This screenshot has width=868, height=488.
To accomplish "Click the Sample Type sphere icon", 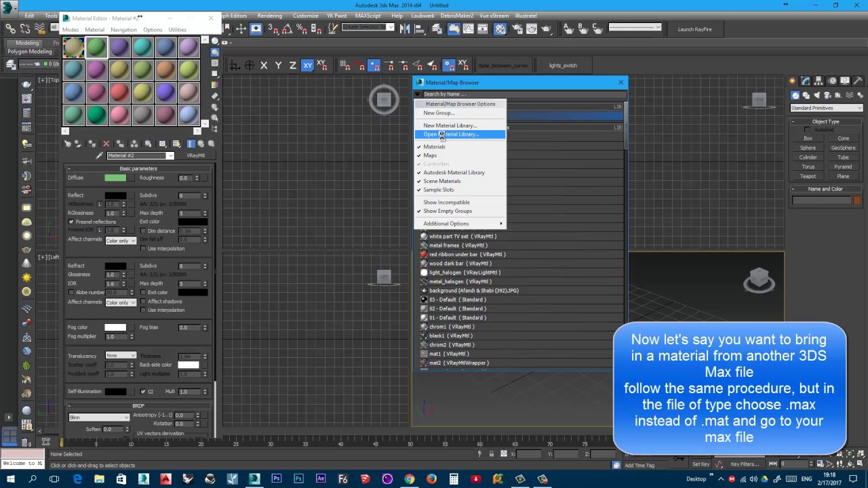I will pyautogui.click(x=215, y=41).
